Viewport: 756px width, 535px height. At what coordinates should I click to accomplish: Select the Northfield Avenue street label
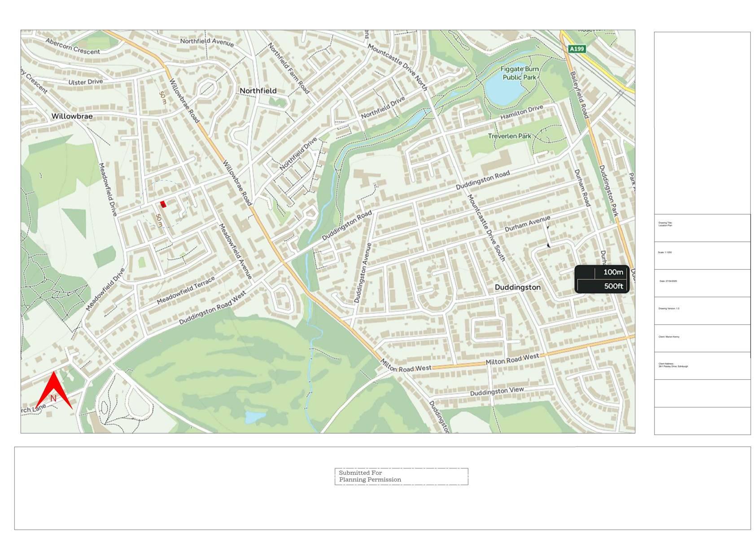(207, 42)
